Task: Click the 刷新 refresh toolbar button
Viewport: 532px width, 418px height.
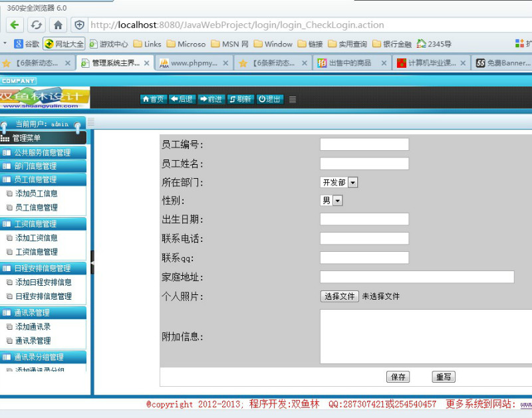Action: click(240, 99)
